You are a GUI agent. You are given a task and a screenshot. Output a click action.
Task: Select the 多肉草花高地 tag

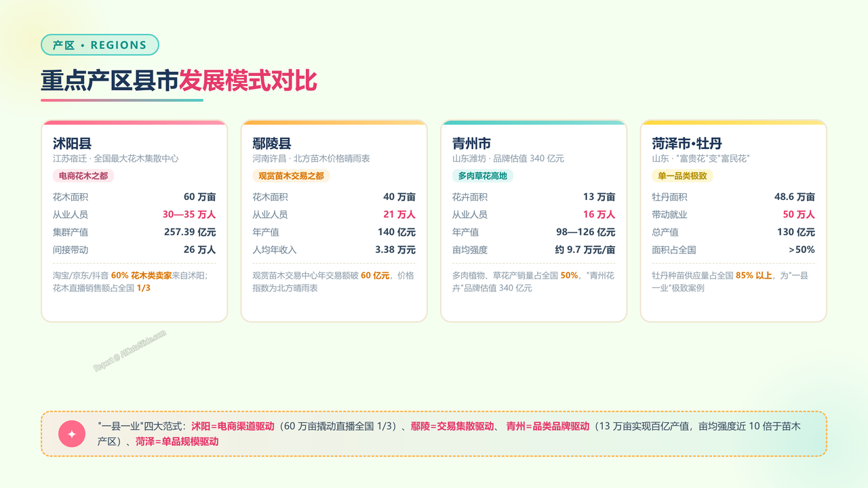click(x=483, y=176)
